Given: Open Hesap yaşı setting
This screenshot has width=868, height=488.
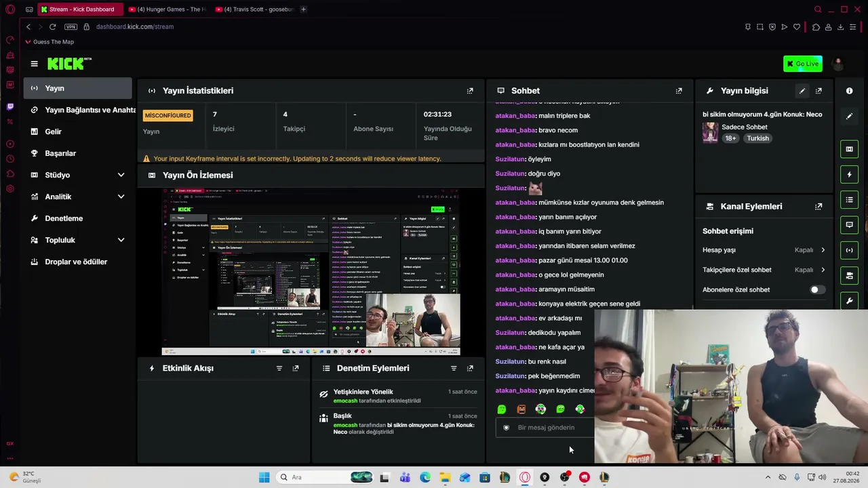Looking at the screenshot, I should tap(764, 250).
